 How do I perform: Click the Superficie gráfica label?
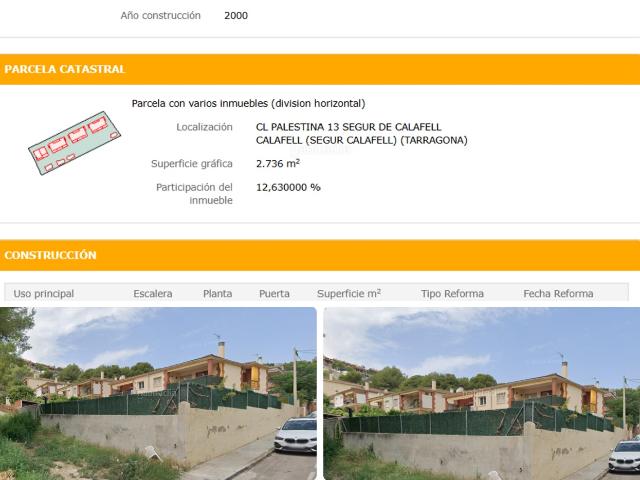(192, 164)
